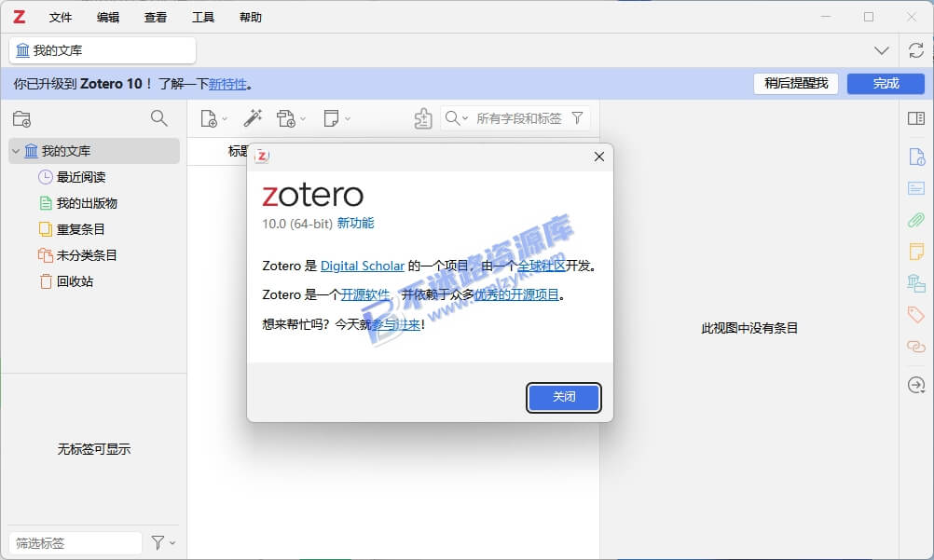This screenshot has width=934, height=560.
Task: Click the add attachment icon
Action: pyautogui.click(x=286, y=118)
